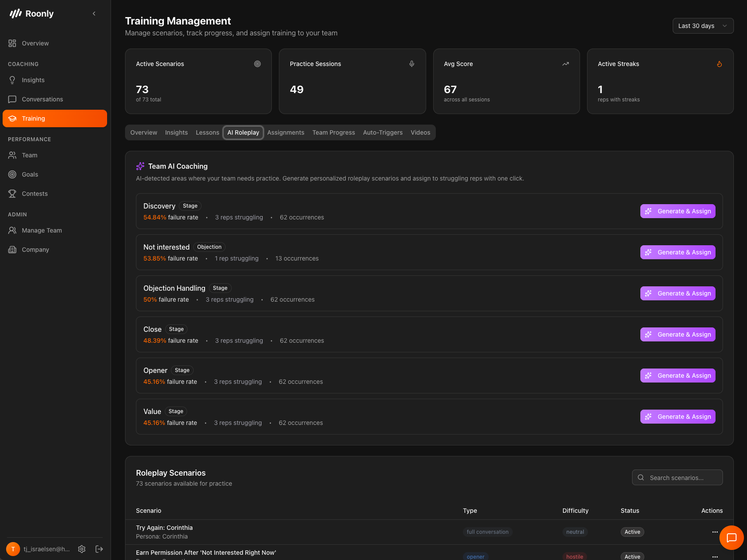The image size is (747, 560).
Task: Open the Last 30 days dropdown
Action: coord(702,26)
